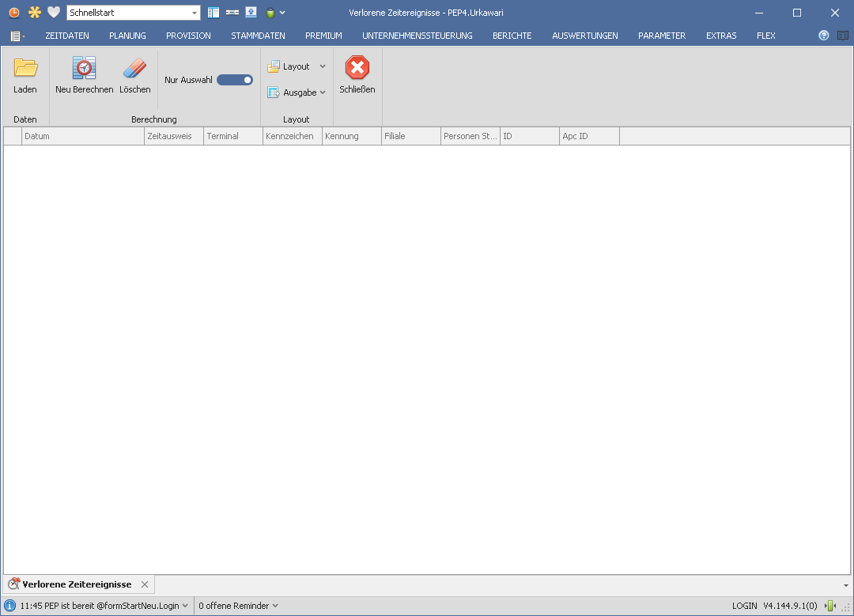Viewport: 854px width, 616px height.
Task: Toggle the Nur Auswahl switch
Action: (x=235, y=80)
